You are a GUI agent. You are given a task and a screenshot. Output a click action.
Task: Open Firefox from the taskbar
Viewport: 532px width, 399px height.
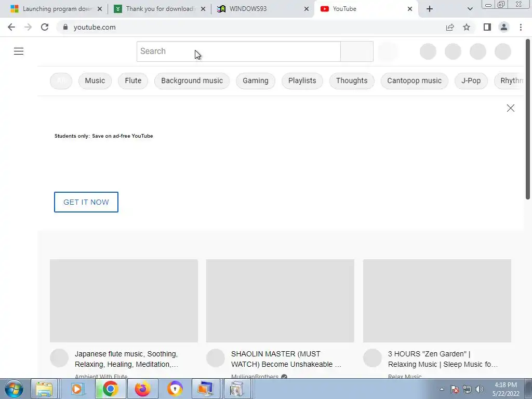[x=142, y=389]
